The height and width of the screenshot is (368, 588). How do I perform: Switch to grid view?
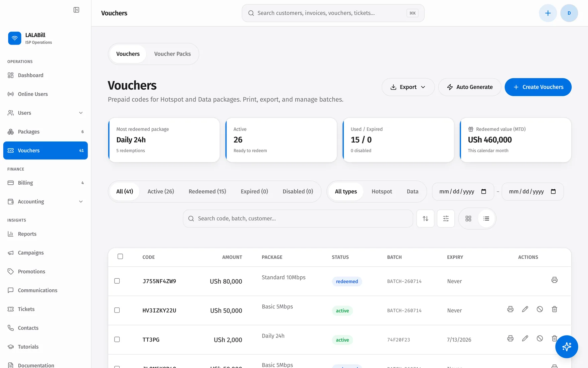click(x=468, y=218)
